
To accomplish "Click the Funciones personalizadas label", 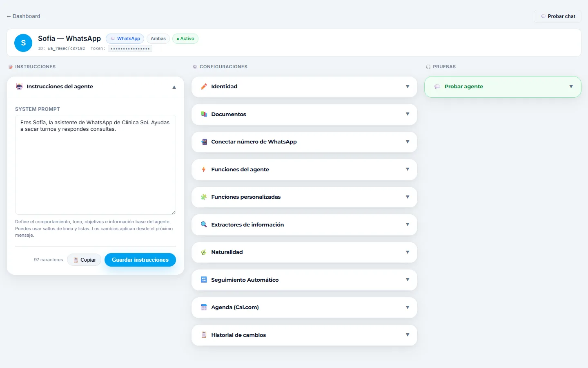I will 246,197.
